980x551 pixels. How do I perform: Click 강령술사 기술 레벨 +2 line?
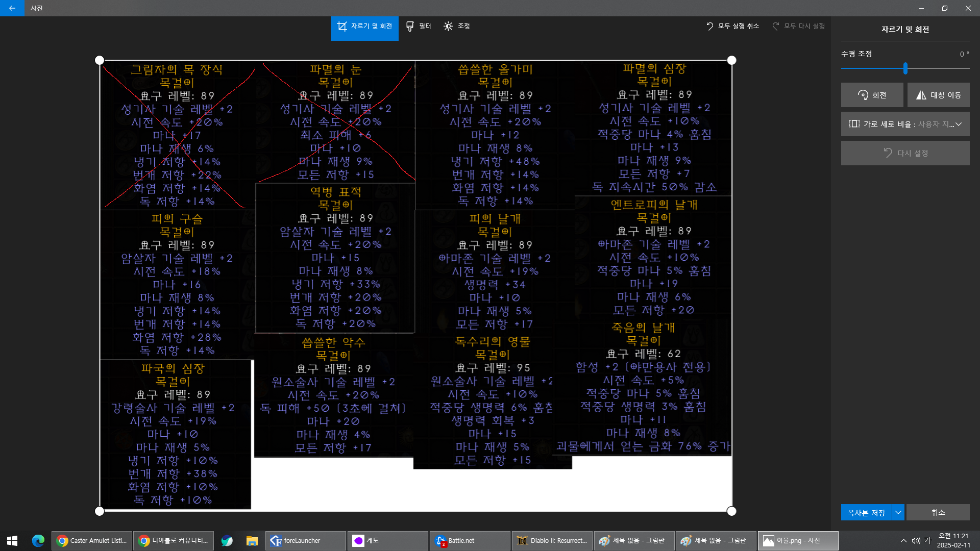pyautogui.click(x=173, y=408)
